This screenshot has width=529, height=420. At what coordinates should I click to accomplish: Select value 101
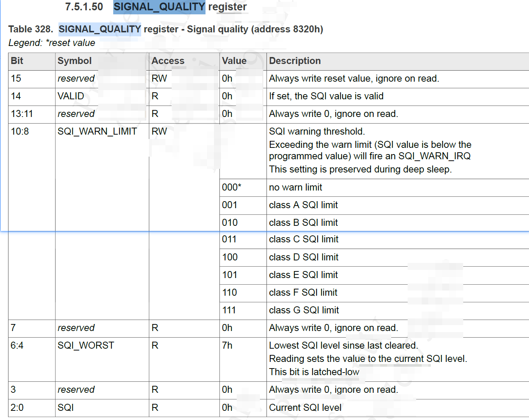[230, 275]
